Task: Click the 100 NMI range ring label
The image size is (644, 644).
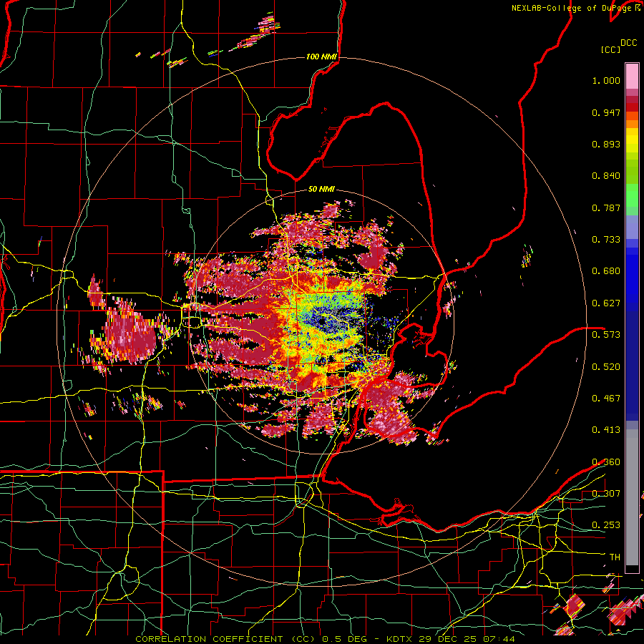Action: (x=321, y=57)
